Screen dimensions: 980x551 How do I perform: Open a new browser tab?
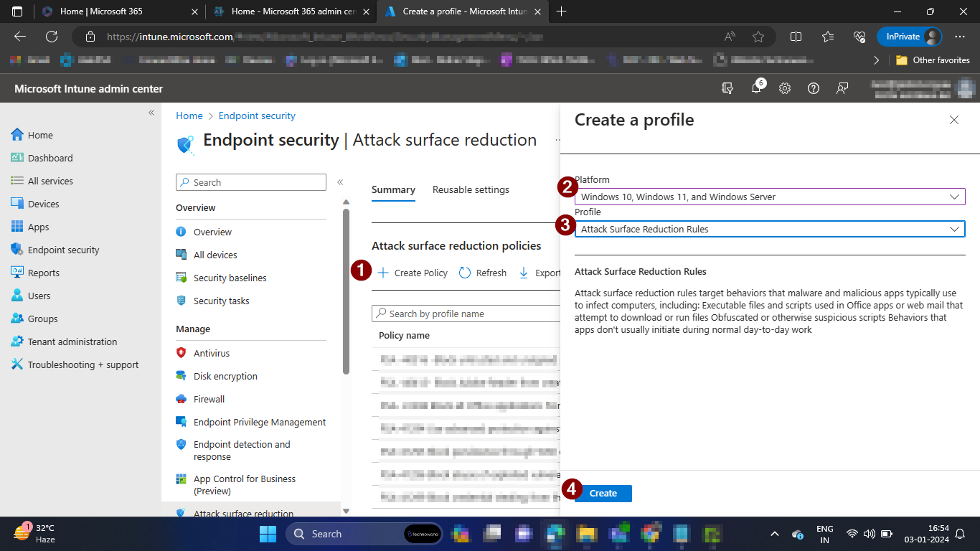coord(562,11)
